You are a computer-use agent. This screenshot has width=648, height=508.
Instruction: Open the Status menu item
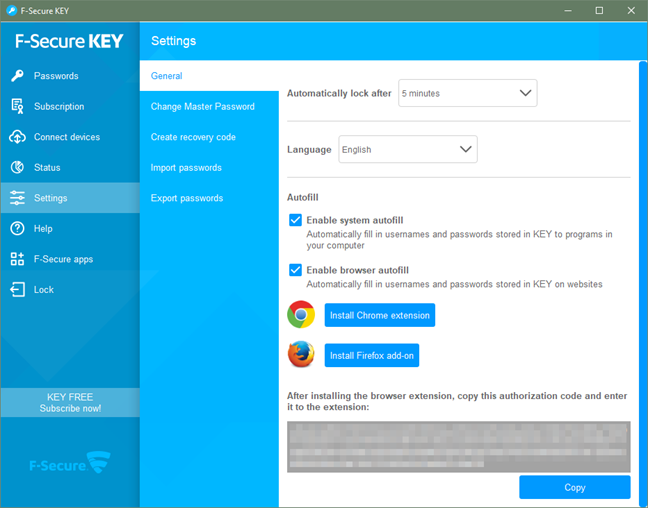70,167
